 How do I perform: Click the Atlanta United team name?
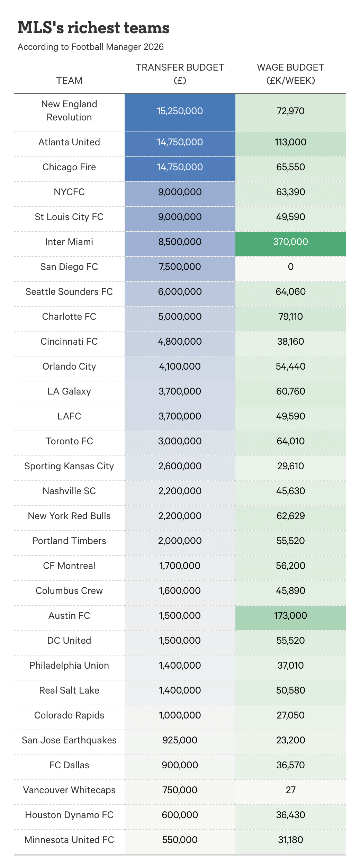pyautogui.click(x=69, y=142)
